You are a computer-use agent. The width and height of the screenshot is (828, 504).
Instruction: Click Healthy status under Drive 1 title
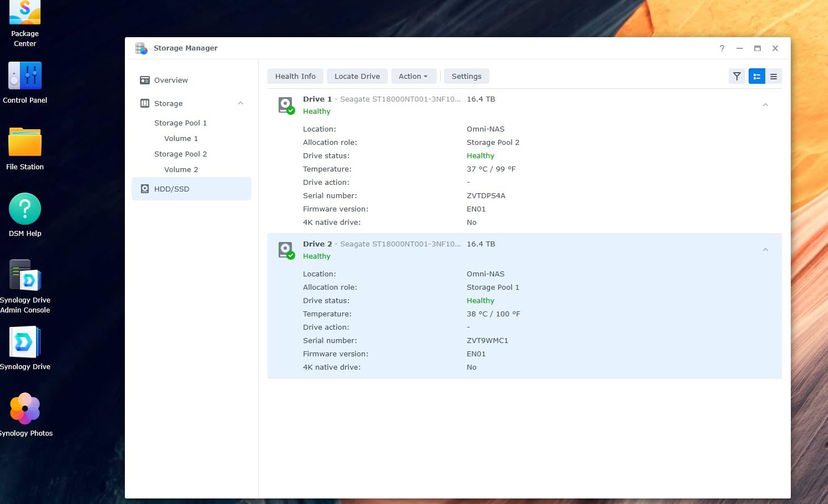(x=317, y=111)
